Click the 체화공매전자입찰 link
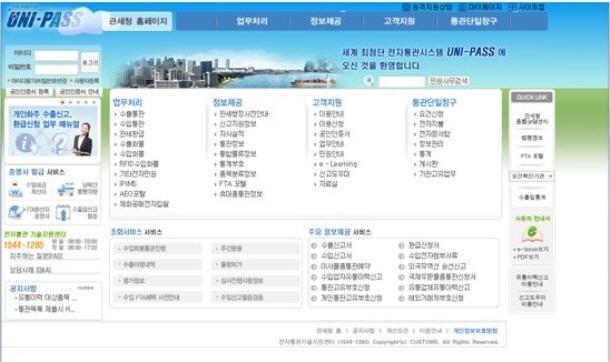610x362 pixels. coord(144,204)
